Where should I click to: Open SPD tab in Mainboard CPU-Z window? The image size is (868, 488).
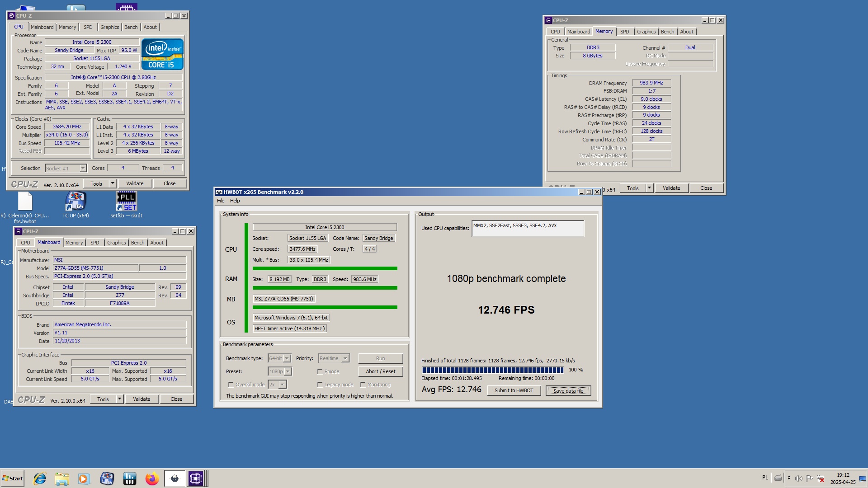tap(94, 243)
